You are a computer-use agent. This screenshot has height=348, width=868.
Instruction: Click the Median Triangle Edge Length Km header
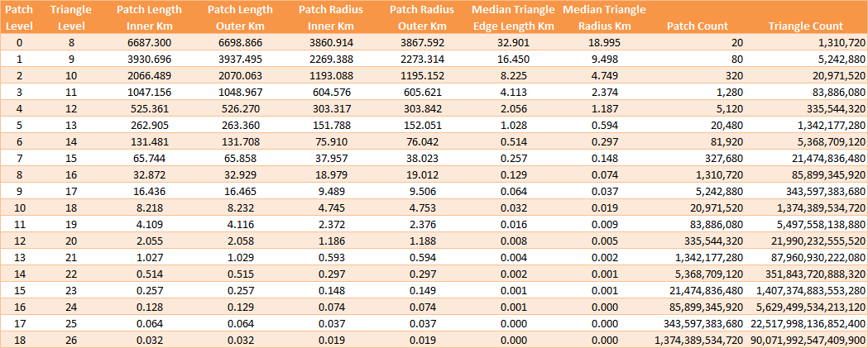pyautogui.click(x=515, y=17)
